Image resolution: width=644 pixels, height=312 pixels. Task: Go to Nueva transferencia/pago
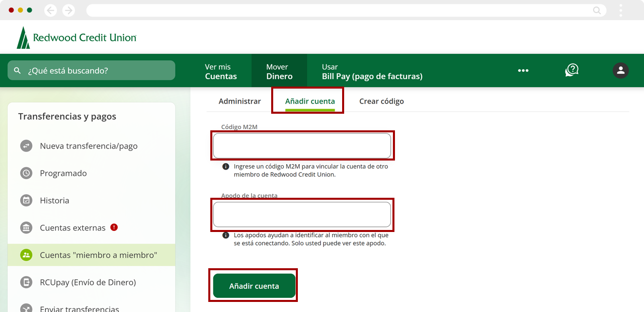tap(89, 146)
